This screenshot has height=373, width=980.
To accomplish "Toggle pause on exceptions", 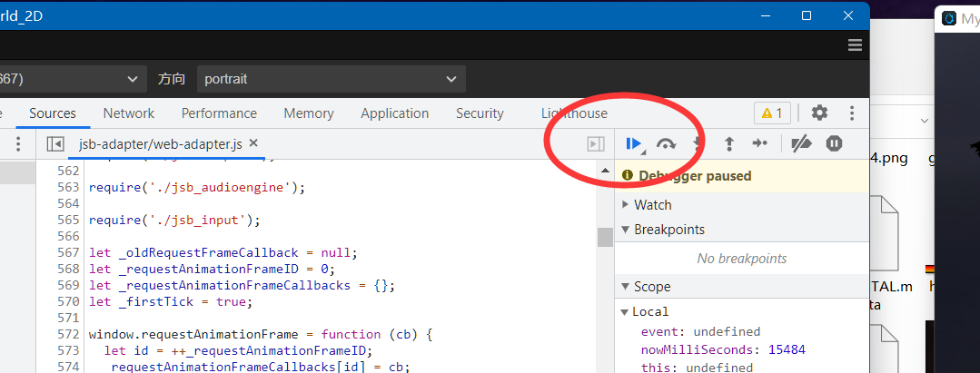I will click(x=835, y=143).
